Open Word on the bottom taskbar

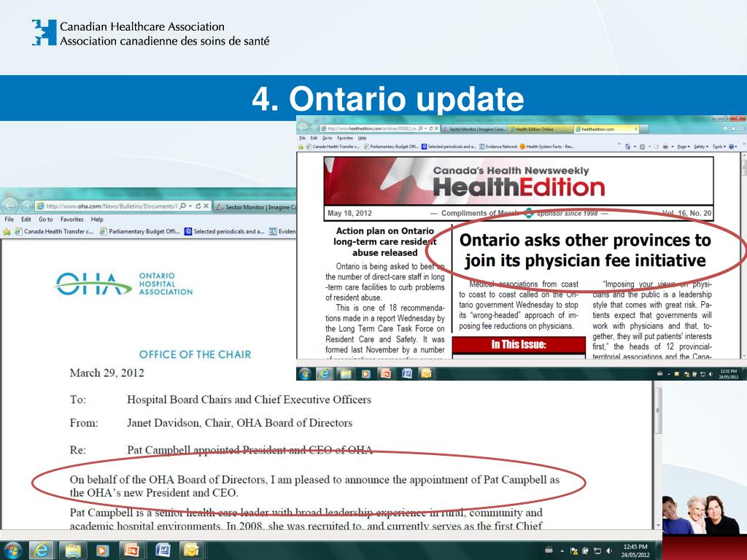(x=163, y=551)
